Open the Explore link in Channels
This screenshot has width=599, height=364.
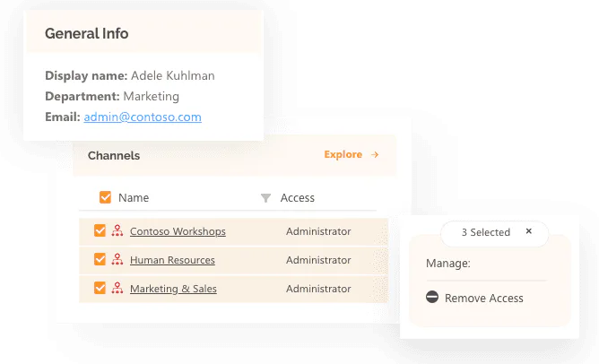click(x=343, y=154)
